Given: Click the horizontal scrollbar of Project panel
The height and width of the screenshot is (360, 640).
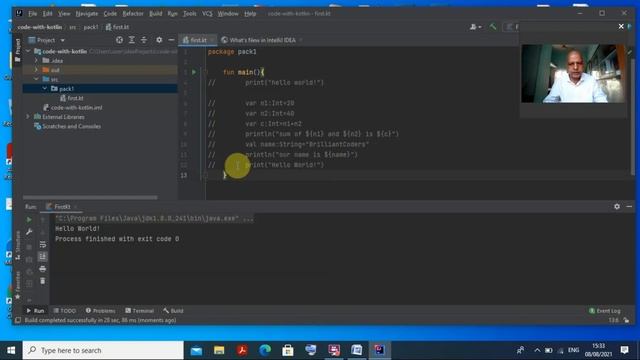Looking at the screenshot, I should (90, 198).
